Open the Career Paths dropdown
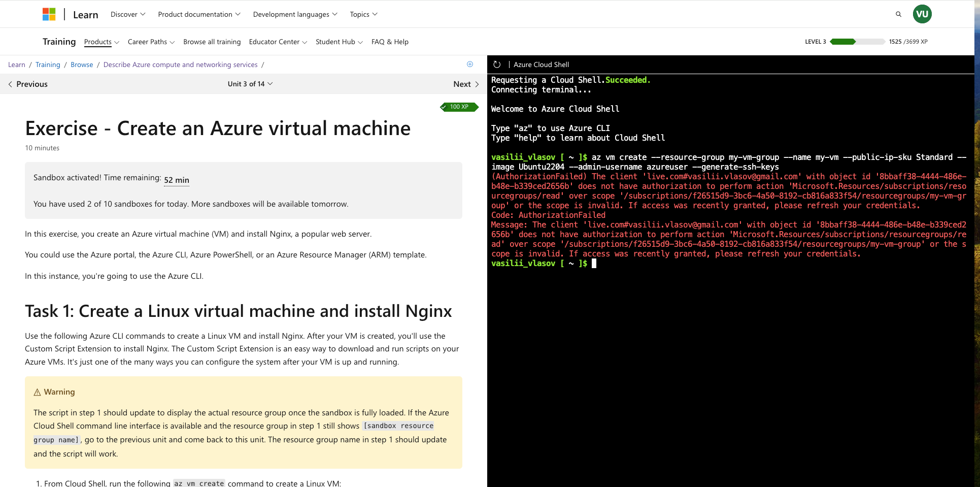Viewport: 980px width, 487px height. 151,42
